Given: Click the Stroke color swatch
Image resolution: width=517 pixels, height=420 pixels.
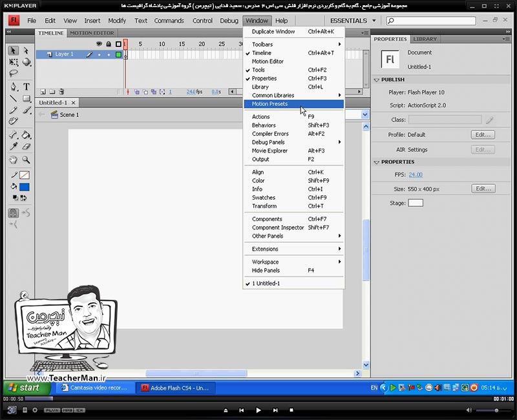Looking at the screenshot, I should pyautogui.click(x=25, y=175).
